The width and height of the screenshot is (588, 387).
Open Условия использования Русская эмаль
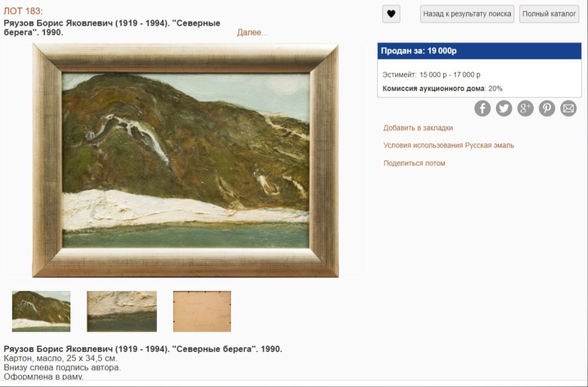pos(448,145)
